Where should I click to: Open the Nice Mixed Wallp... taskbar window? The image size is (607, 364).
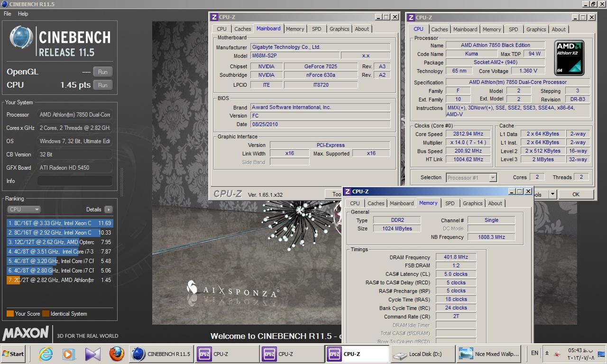point(488,354)
